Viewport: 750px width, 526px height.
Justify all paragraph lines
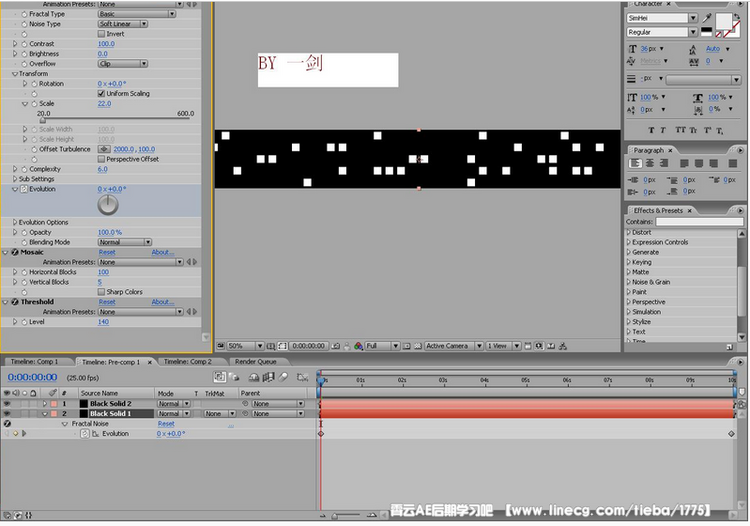(732, 164)
